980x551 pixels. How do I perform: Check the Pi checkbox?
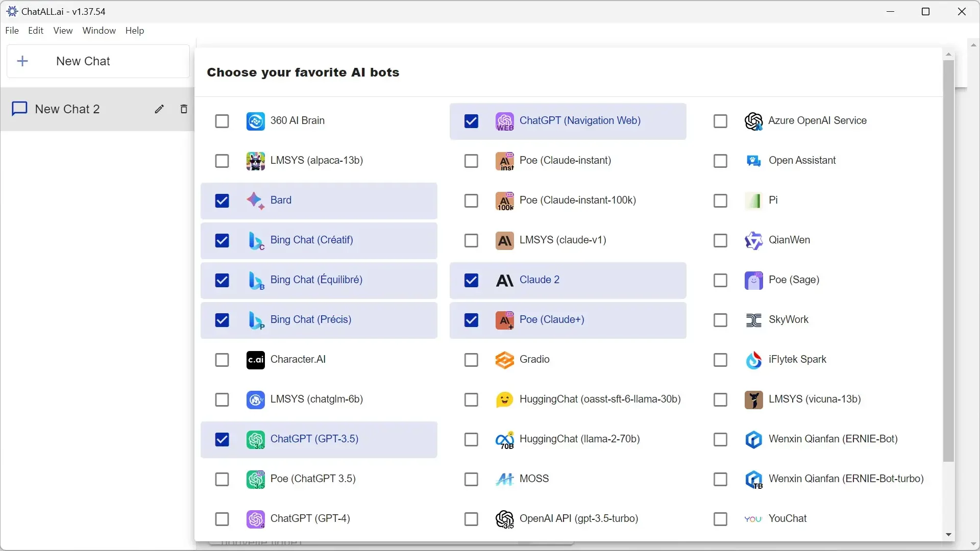[720, 201]
